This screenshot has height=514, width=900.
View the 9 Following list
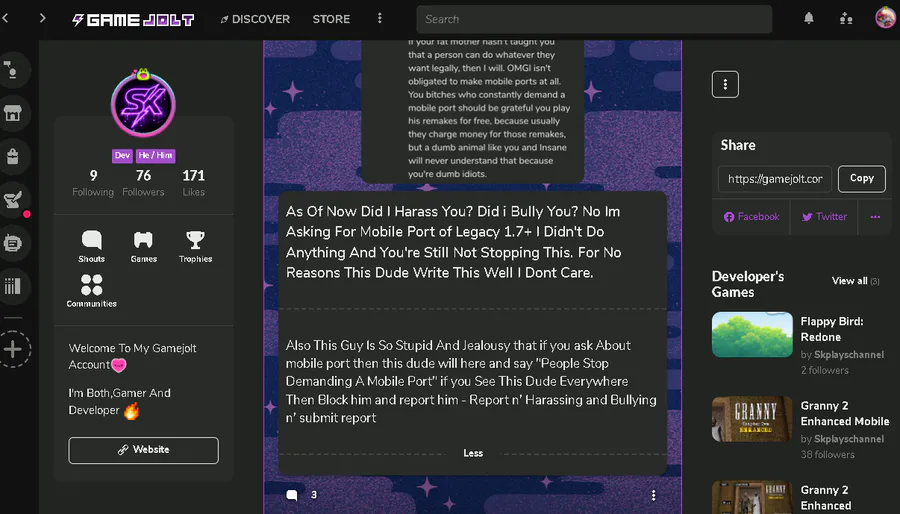point(93,183)
